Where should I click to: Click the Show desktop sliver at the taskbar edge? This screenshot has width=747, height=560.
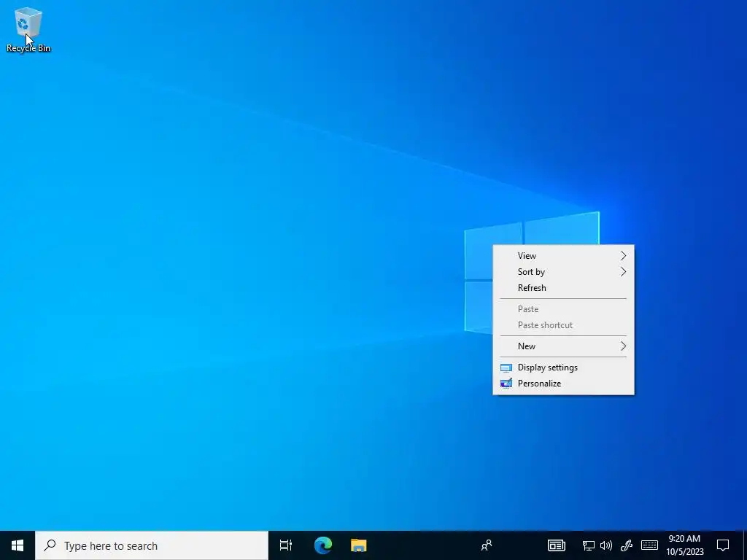click(745, 545)
